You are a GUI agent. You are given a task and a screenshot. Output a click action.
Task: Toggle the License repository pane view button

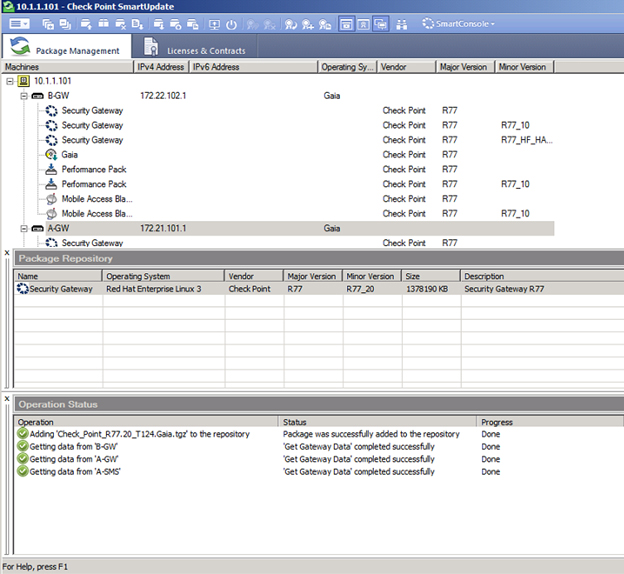point(363,24)
